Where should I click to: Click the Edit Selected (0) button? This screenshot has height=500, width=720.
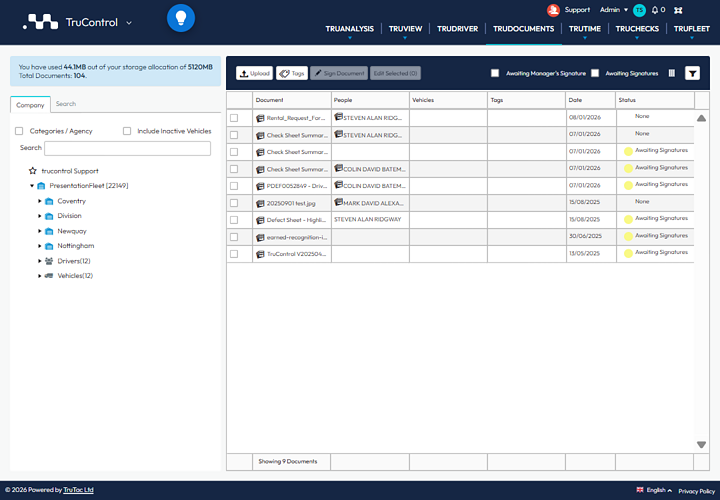[395, 73]
